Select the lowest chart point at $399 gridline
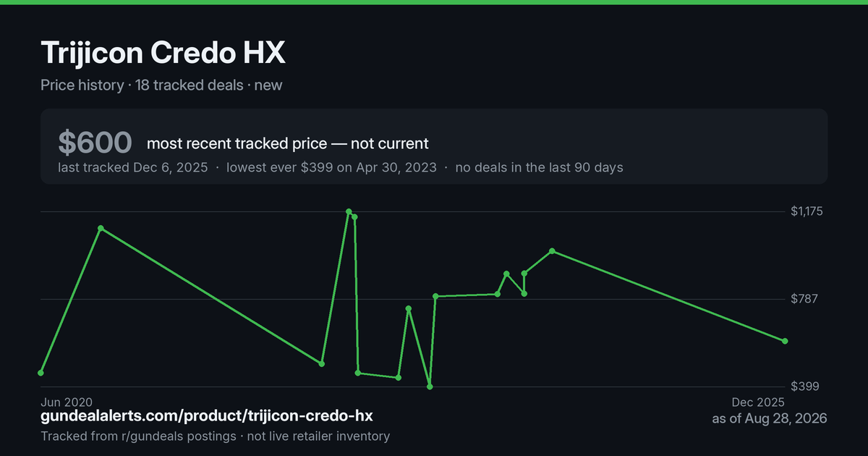Image resolution: width=868 pixels, height=456 pixels. tap(430, 387)
